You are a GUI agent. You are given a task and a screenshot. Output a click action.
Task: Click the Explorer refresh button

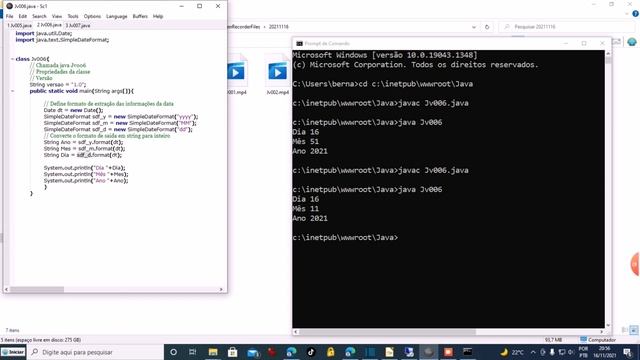coord(487,27)
